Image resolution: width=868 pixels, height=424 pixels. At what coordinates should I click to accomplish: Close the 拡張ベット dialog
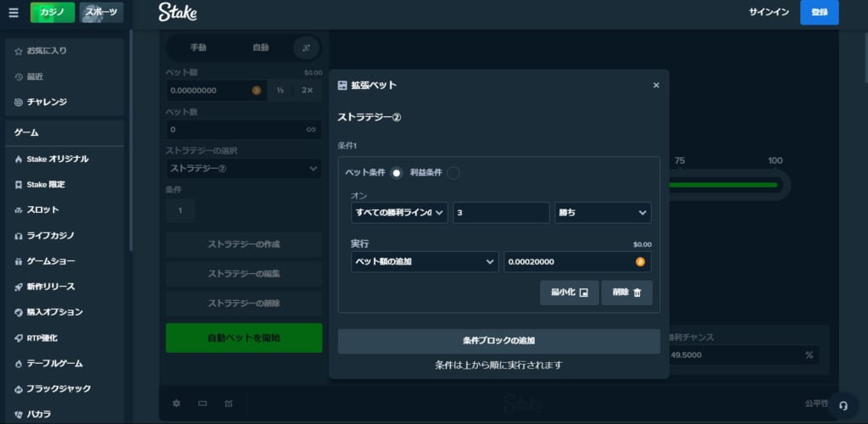(656, 86)
